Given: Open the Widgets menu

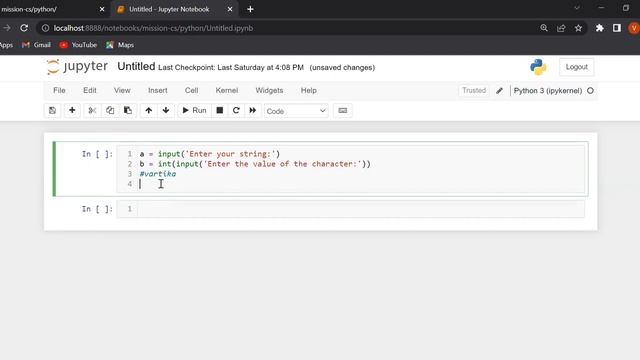Looking at the screenshot, I should (x=269, y=91).
